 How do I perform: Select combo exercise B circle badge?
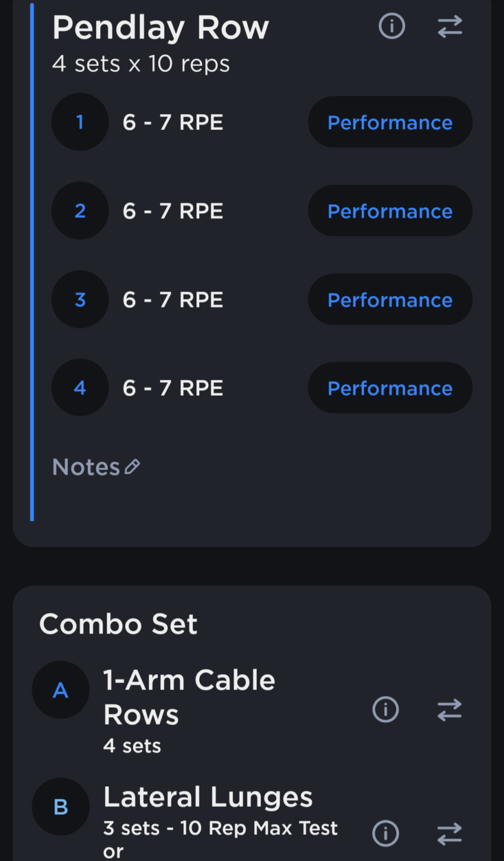[60, 807]
